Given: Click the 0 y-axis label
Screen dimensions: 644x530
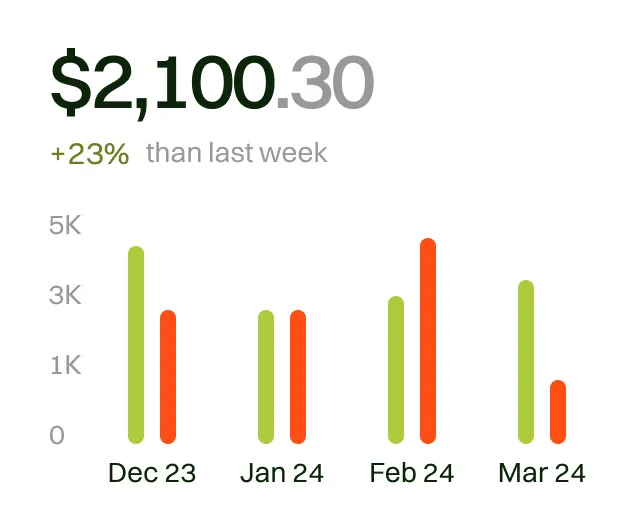Looking at the screenshot, I should [57, 436].
